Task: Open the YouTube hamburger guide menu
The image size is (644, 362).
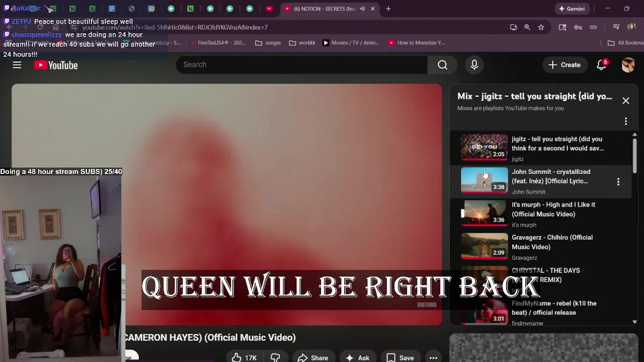Action: 17,65
